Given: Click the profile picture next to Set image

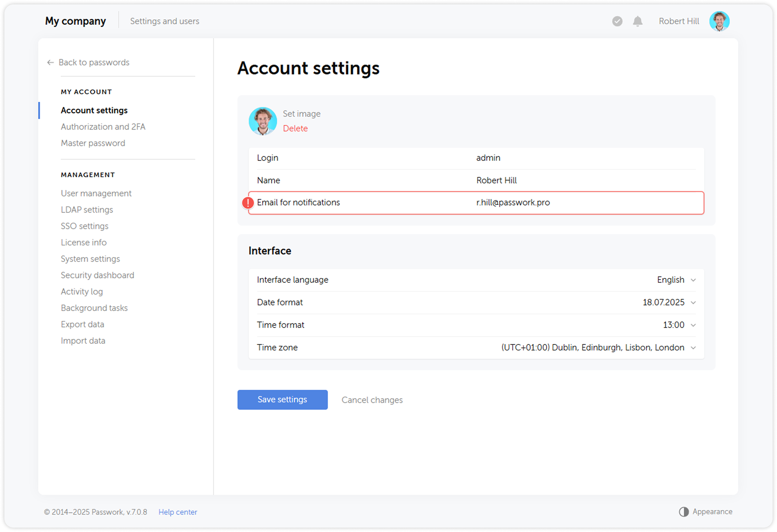Looking at the screenshot, I should pos(263,121).
